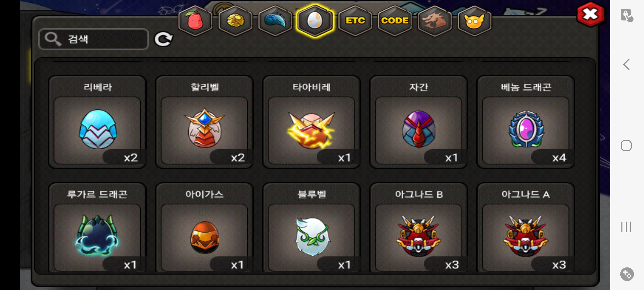Select the yellow goggles creature tab
Viewport: 644px width, 290px height.
[474, 21]
